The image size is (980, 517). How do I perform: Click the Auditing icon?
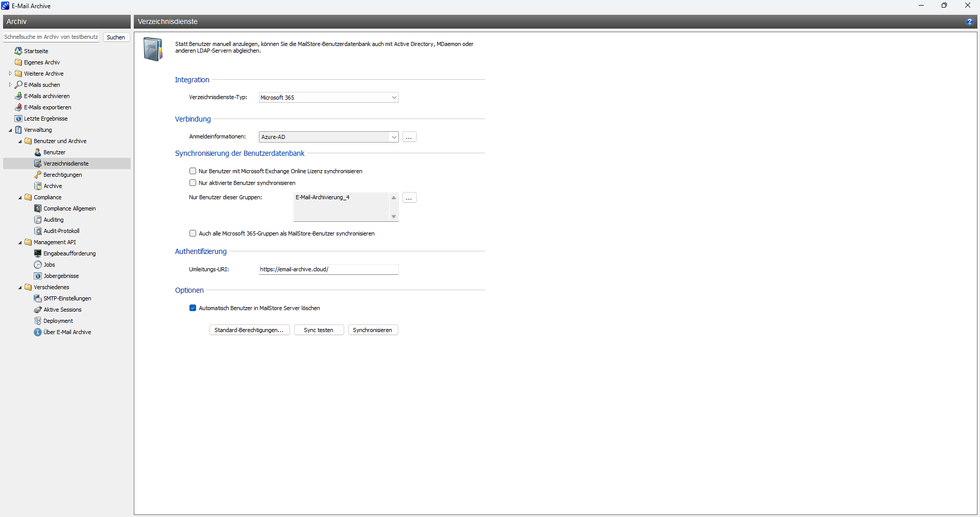[38, 220]
